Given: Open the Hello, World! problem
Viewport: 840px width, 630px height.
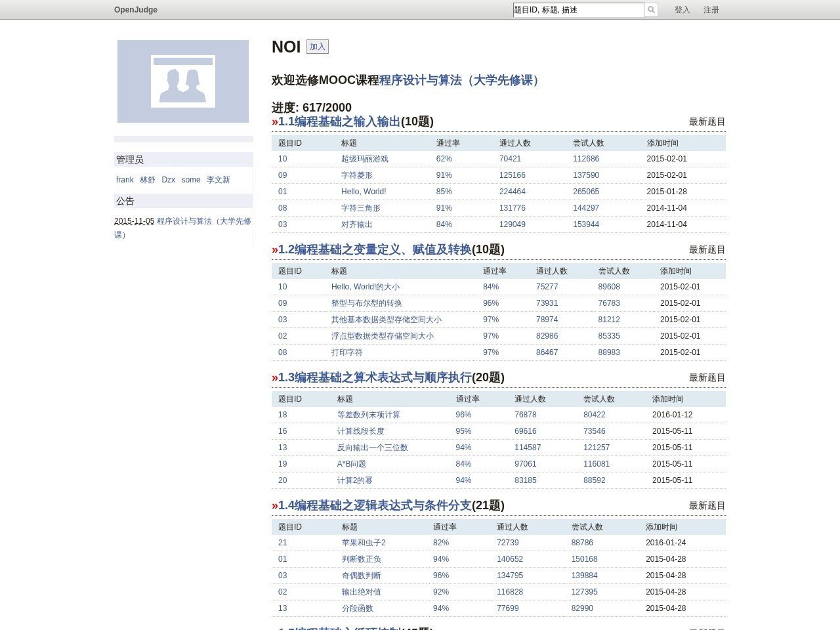Looking at the screenshot, I should (x=364, y=192).
